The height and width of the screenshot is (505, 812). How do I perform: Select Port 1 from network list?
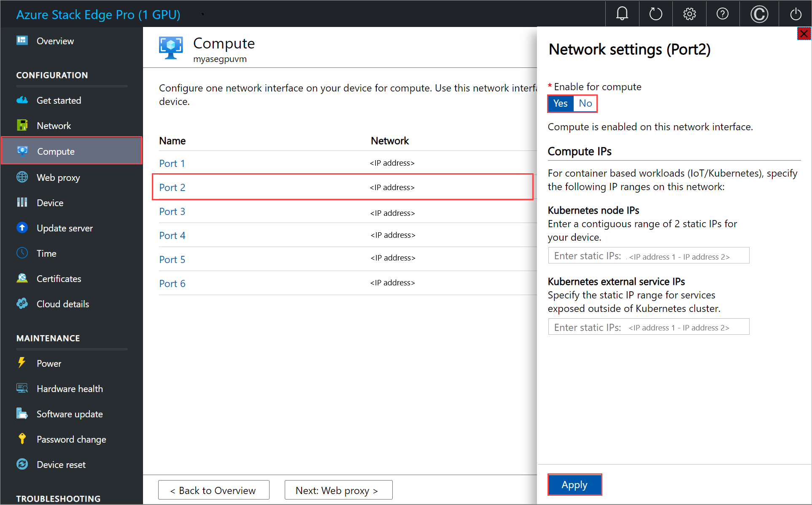point(171,163)
